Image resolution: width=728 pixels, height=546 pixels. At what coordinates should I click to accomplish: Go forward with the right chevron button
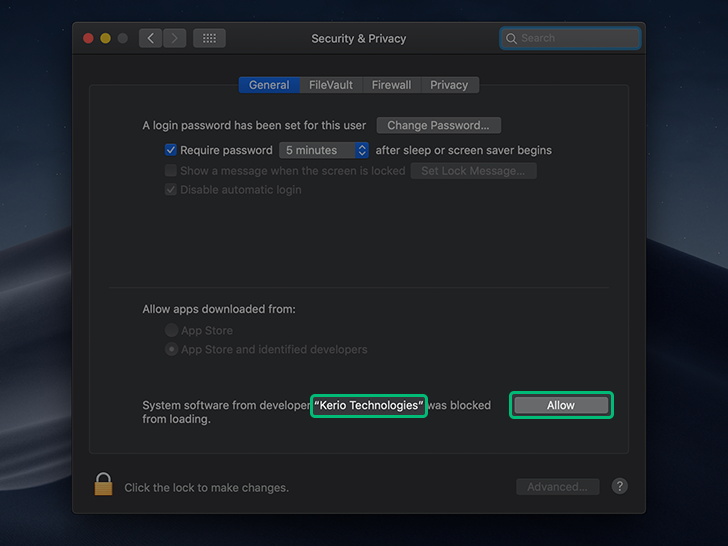click(x=175, y=38)
